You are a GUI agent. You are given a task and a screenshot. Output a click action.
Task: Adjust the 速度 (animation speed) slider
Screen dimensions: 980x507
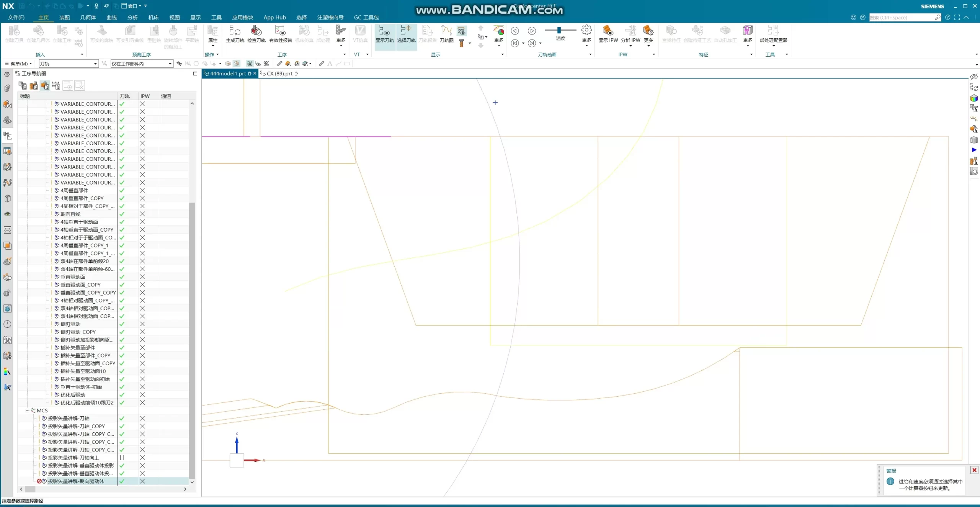click(559, 30)
